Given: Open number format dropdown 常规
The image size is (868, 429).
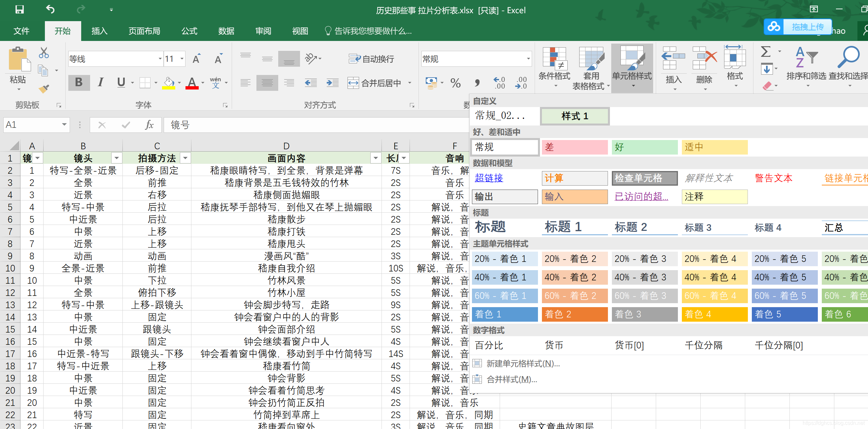Looking at the screenshot, I should (528, 59).
